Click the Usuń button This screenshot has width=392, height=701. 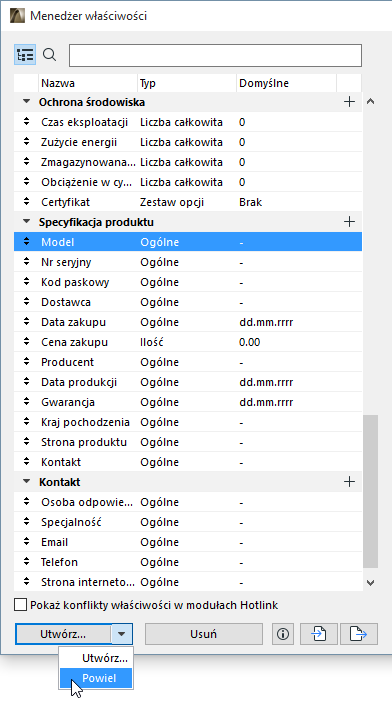(203, 634)
